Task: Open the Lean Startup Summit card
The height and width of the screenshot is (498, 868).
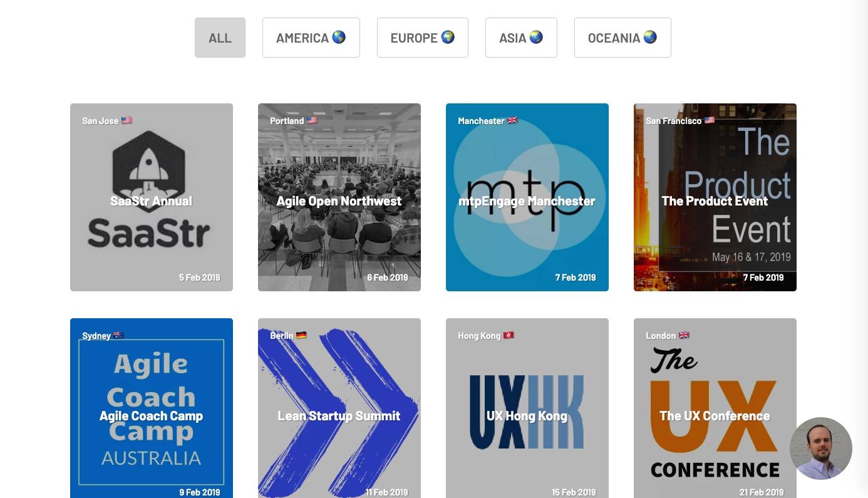Action: point(339,408)
